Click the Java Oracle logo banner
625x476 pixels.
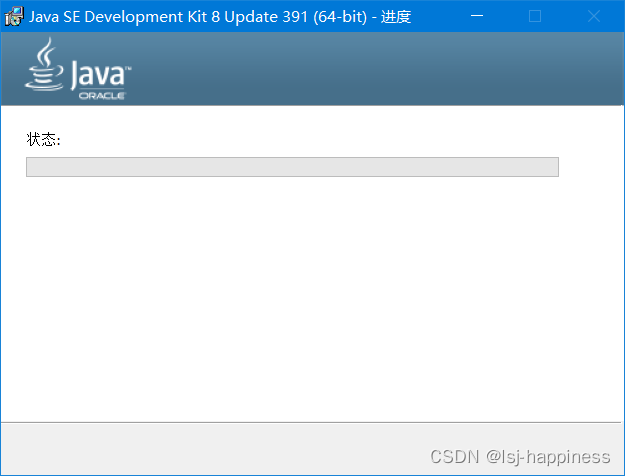pos(78,69)
